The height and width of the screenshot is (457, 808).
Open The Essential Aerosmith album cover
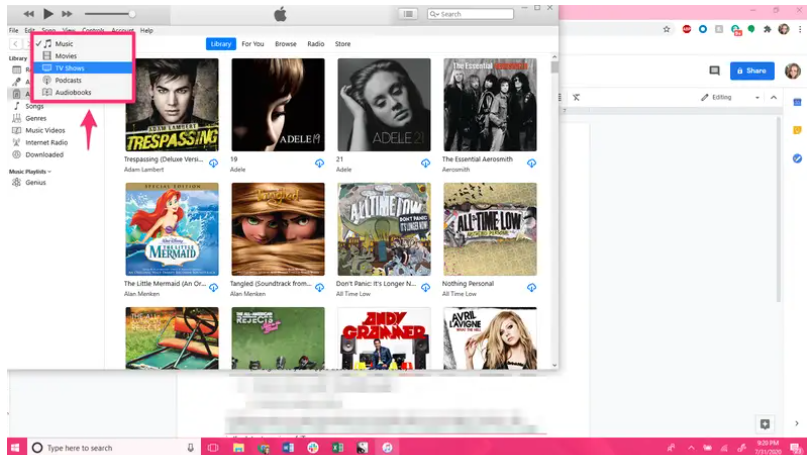coord(490,105)
